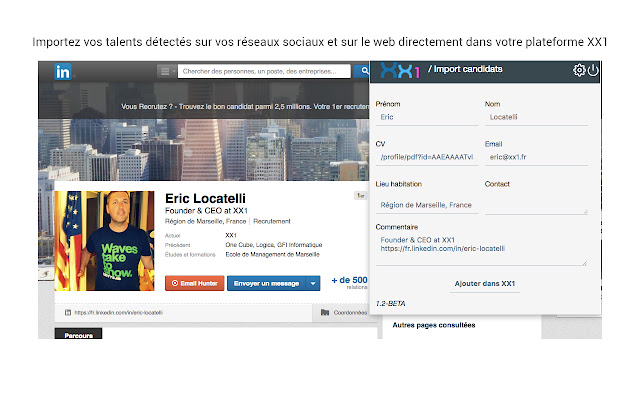Select the Parcours section tab

coord(78,334)
